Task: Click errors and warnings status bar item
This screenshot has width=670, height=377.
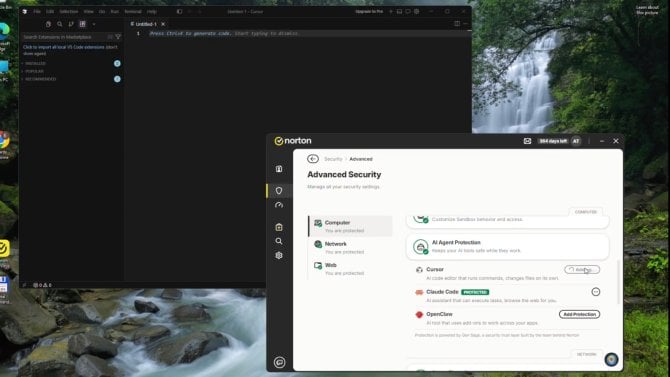Action: click(x=42, y=285)
